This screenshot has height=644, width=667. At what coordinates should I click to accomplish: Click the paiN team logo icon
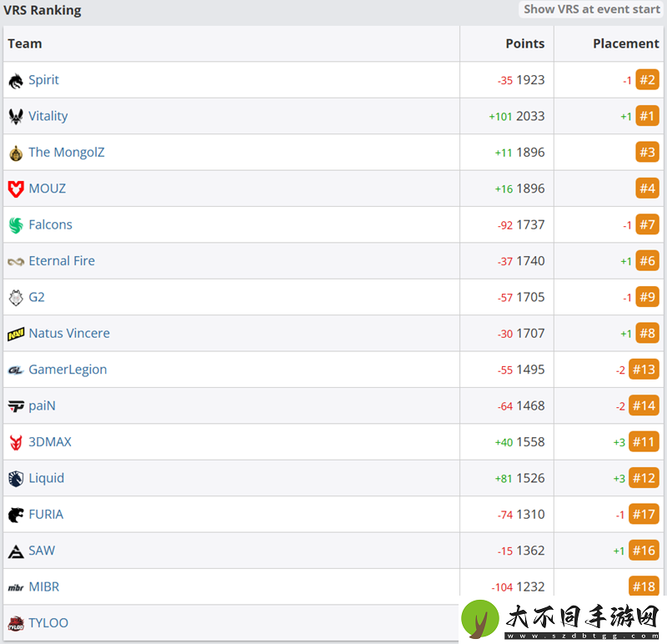pos(16,406)
